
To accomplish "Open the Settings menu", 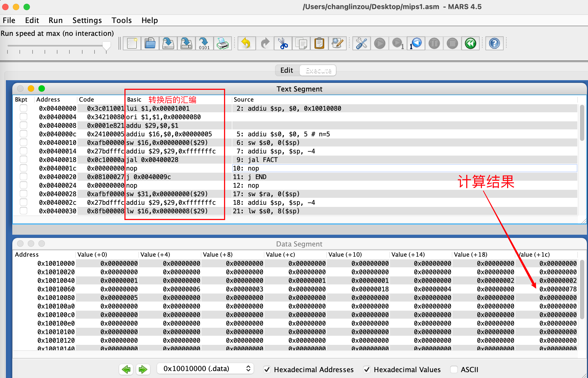I will [x=87, y=20].
